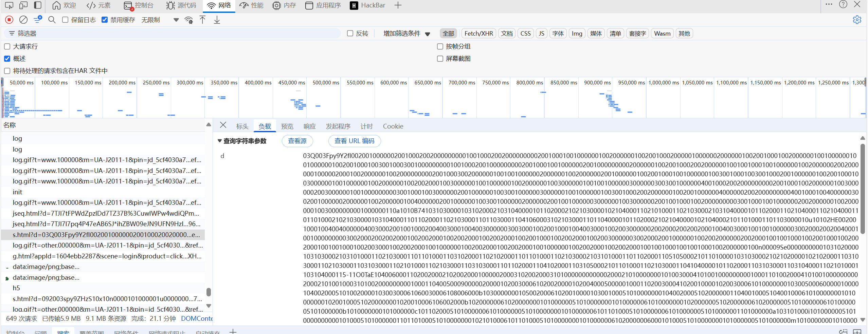This screenshot has width=868, height=334.
Task: Filter requests by Fetch/XHR type
Action: point(478,34)
